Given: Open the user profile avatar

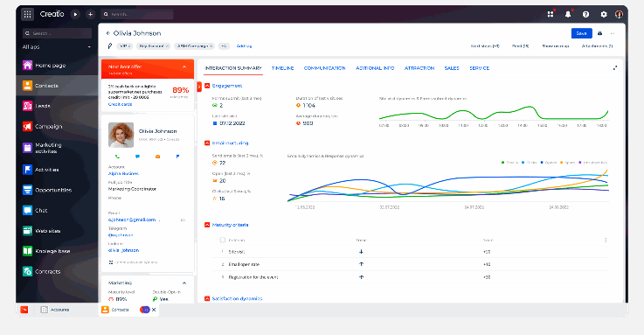Looking at the screenshot, I should (x=619, y=14).
